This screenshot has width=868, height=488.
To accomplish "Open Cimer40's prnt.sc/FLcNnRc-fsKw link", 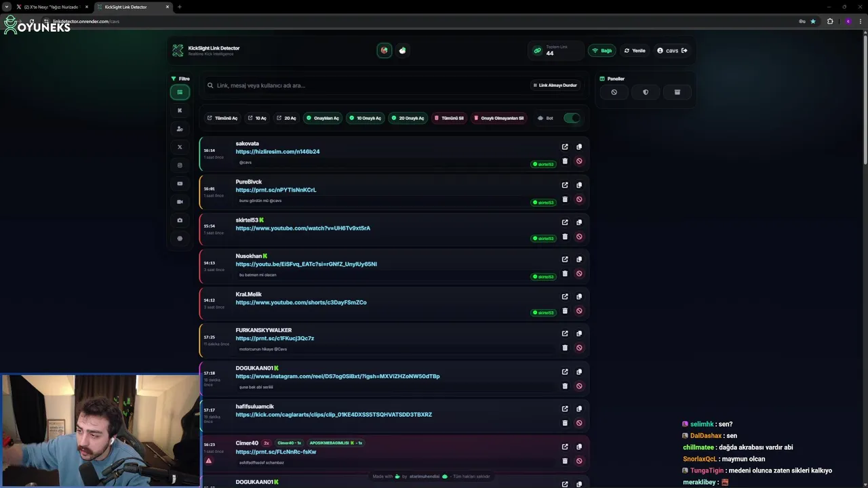I will point(276,451).
